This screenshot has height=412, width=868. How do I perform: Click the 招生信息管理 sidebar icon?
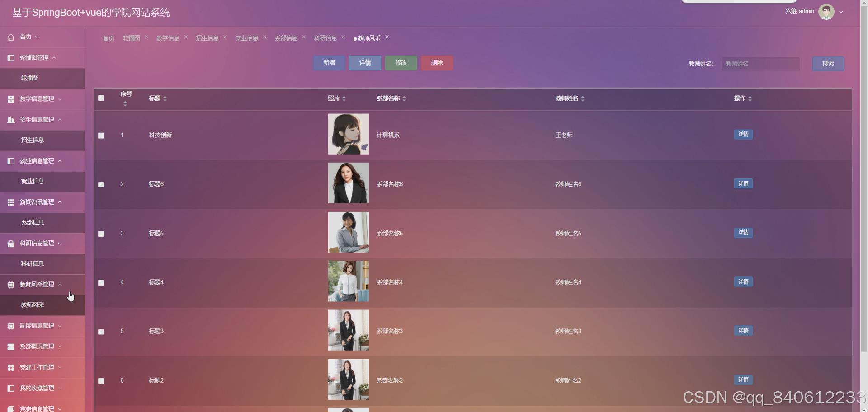11,120
